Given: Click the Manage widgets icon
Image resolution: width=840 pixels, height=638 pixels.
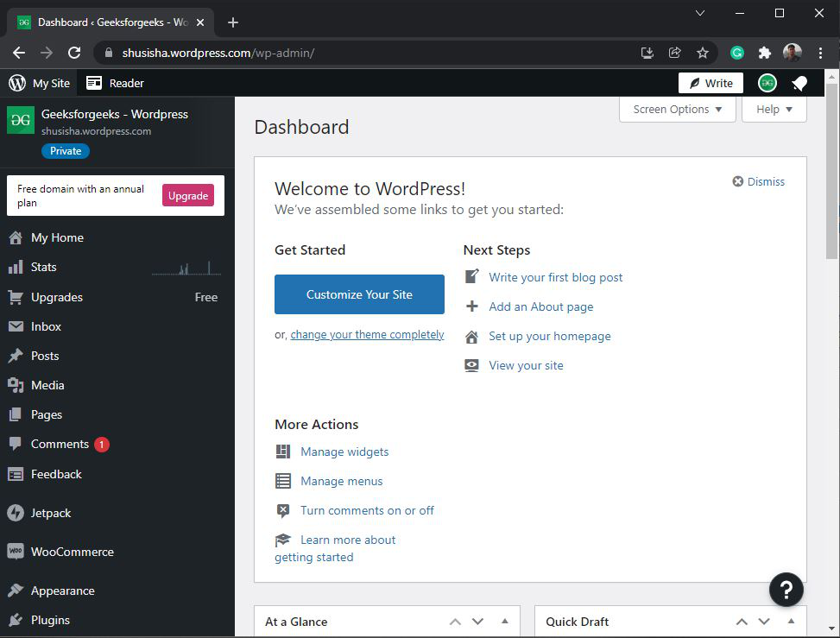Looking at the screenshot, I should coord(283,452).
